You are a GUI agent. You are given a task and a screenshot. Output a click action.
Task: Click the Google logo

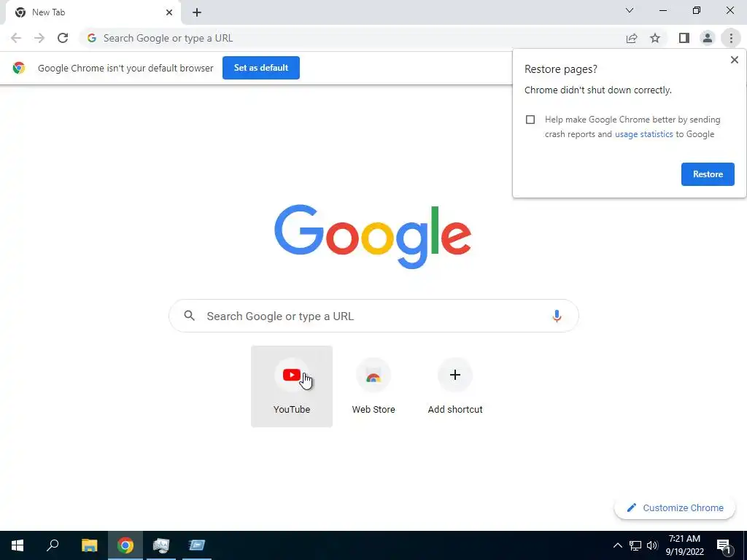[373, 237]
